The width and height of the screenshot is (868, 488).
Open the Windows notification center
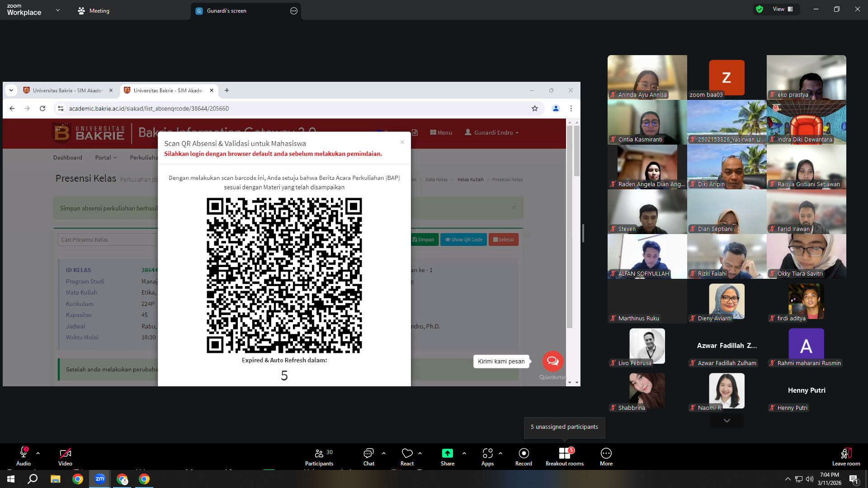pyautogui.click(x=854, y=479)
